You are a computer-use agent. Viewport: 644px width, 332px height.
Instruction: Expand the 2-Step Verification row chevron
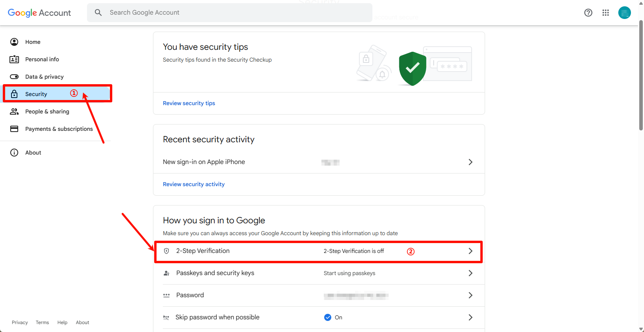[470, 251]
